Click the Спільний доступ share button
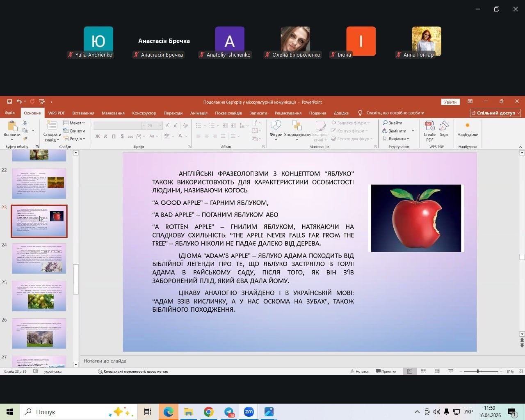The height and width of the screenshot is (420, 525). click(x=495, y=113)
